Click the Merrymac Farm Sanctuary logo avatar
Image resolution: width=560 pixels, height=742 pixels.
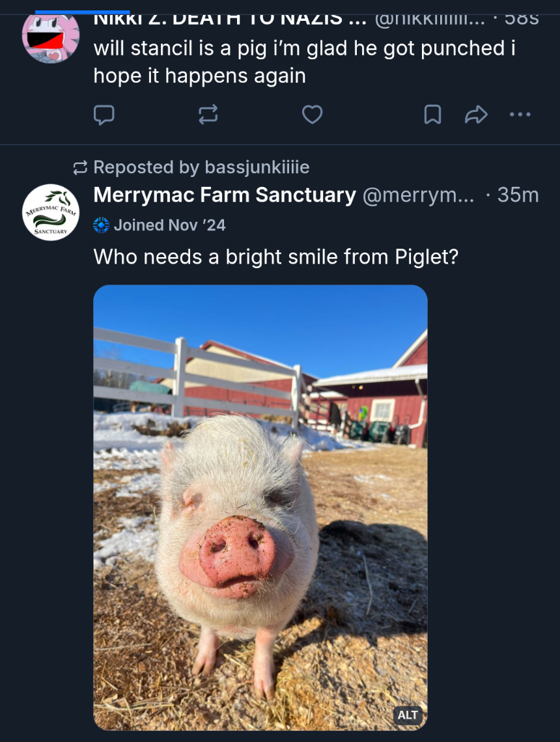coord(51,212)
